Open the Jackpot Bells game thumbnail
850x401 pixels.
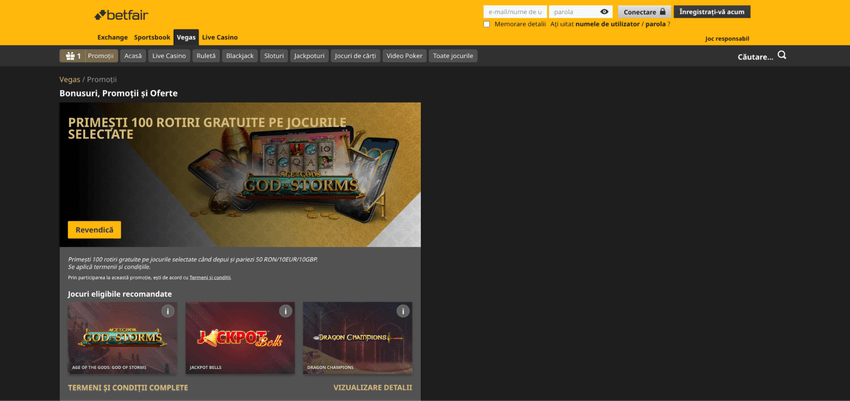(240, 338)
